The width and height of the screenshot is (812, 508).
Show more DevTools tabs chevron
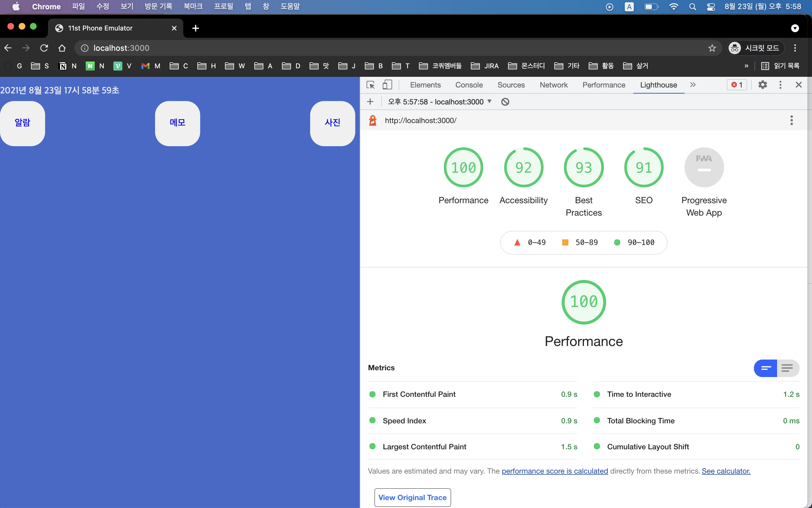click(x=693, y=85)
